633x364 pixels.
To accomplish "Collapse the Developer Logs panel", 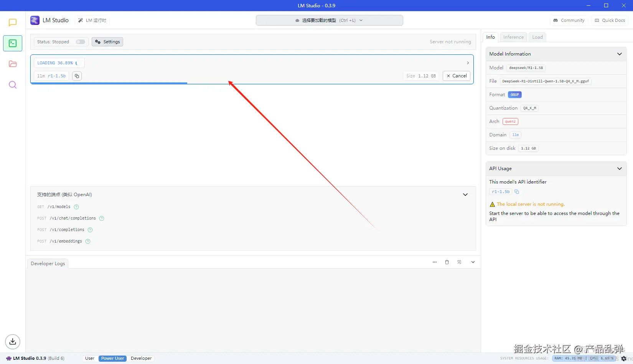I will [473, 262].
